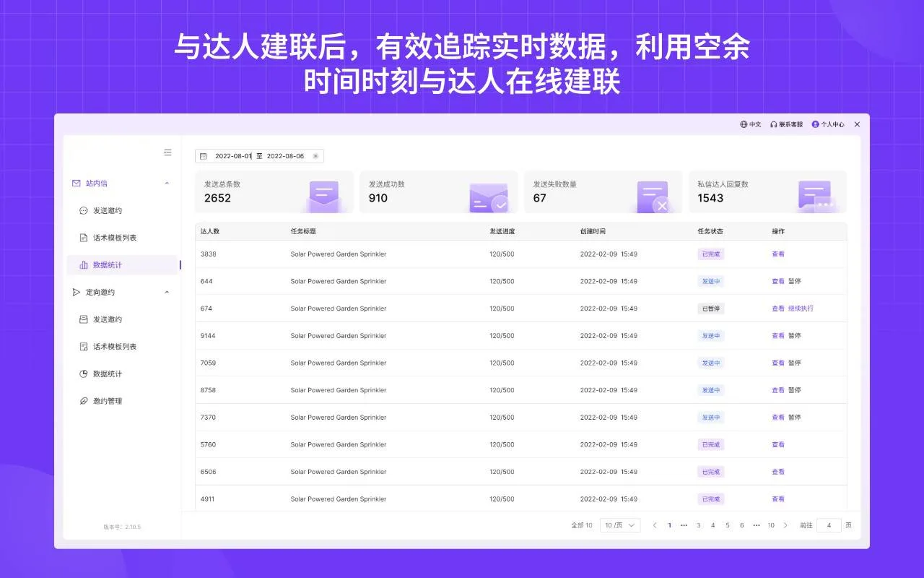
Task: Click the 发送进度 column header
Action: pos(502,232)
